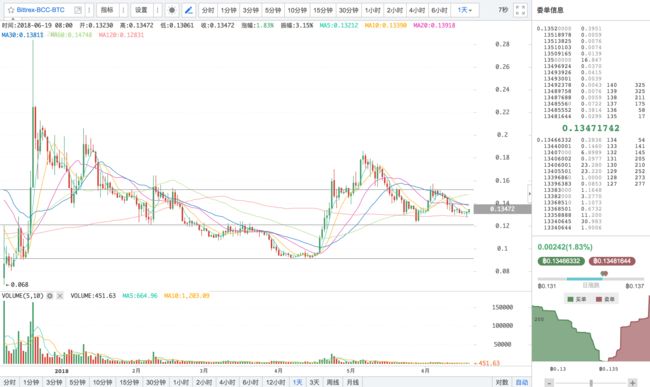Toggle the red 卖单 depth legend
The image size is (650, 387).
click(x=605, y=299)
